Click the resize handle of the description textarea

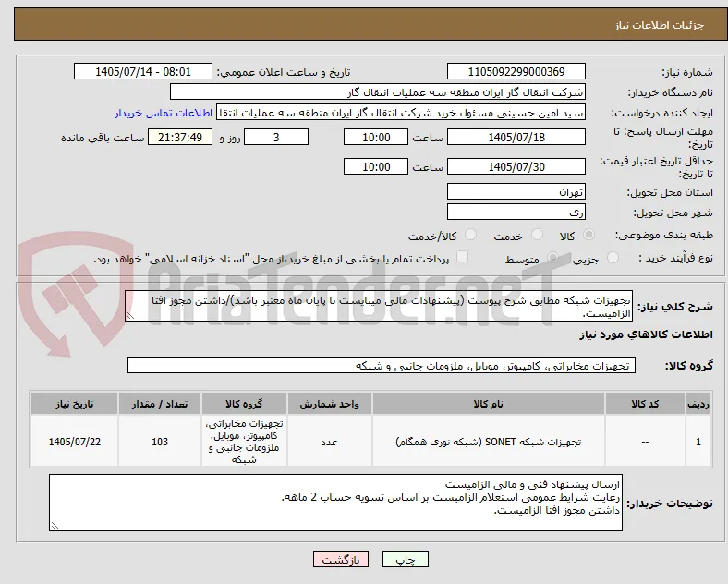tap(130, 316)
